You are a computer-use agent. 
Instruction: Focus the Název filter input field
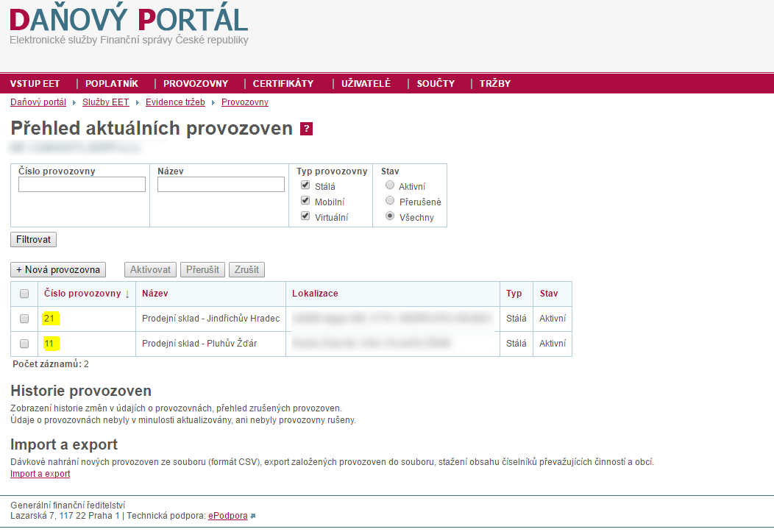coord(221,185)
